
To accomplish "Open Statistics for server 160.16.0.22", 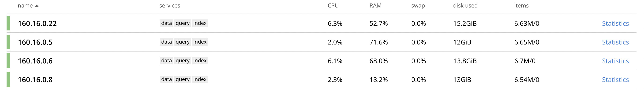I will pos(615,23).
